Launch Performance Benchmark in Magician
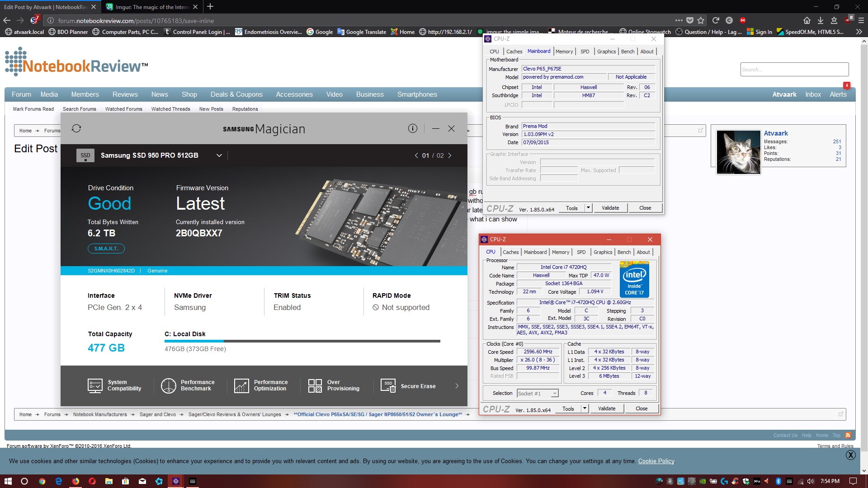Screen dimensions: 868x488 coord(188,385)
